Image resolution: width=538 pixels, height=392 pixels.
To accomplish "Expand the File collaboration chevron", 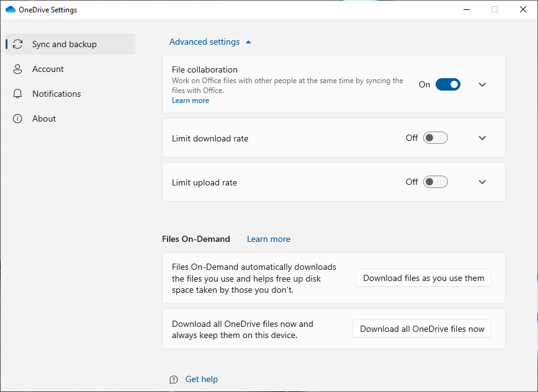I will coord(482,84).
